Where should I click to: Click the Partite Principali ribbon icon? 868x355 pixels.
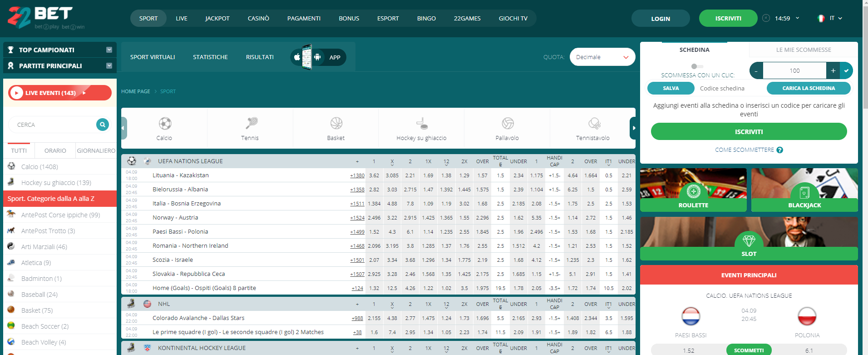click(11, 66)
